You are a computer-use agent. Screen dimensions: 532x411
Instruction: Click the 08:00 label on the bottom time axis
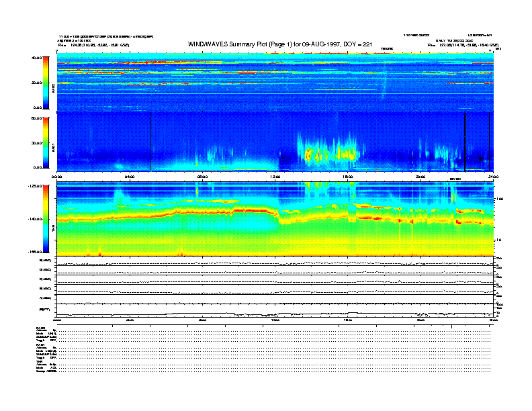[202, 320]
